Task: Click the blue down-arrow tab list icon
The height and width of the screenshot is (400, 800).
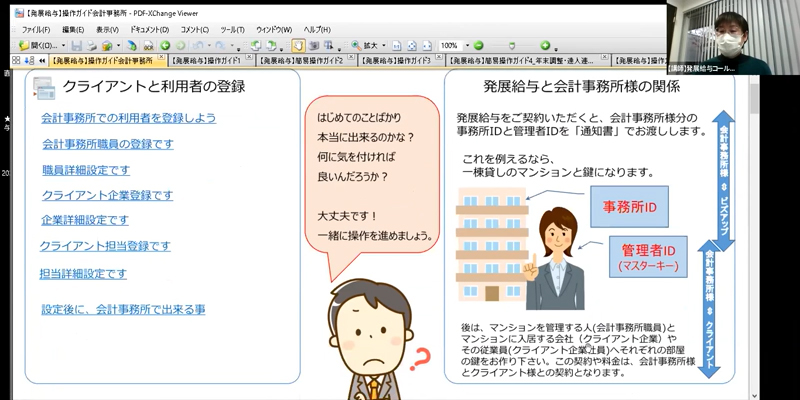Action: click(30, 60)
